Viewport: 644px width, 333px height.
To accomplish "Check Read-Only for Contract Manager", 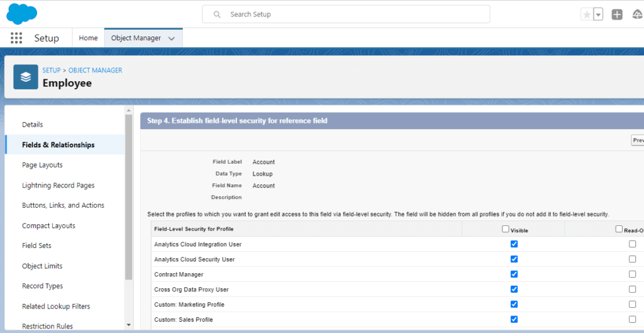I will tap(633, 274).
